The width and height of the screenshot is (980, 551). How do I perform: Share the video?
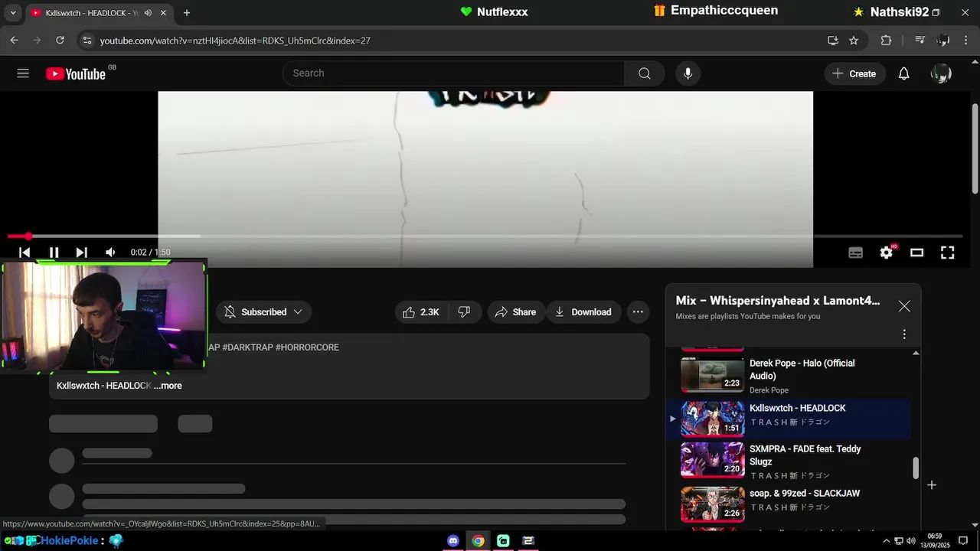[x=515, y=312]
